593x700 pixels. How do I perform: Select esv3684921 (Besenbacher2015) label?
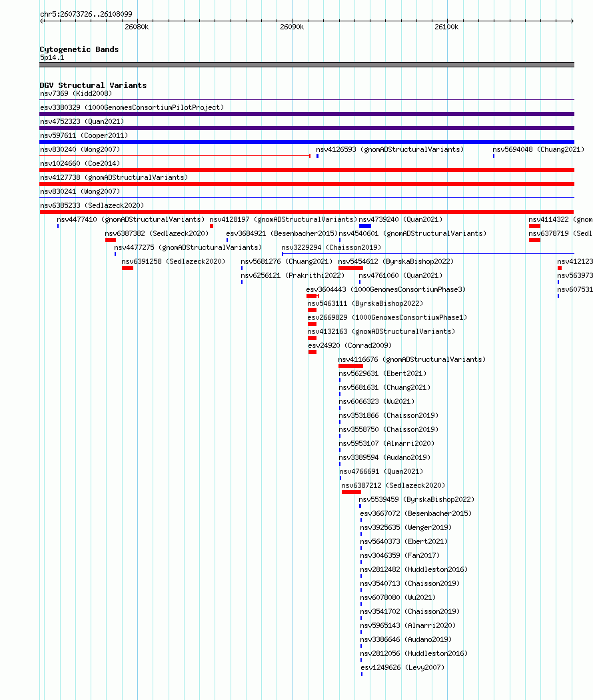pyautogui.click(x=282, y=233)
